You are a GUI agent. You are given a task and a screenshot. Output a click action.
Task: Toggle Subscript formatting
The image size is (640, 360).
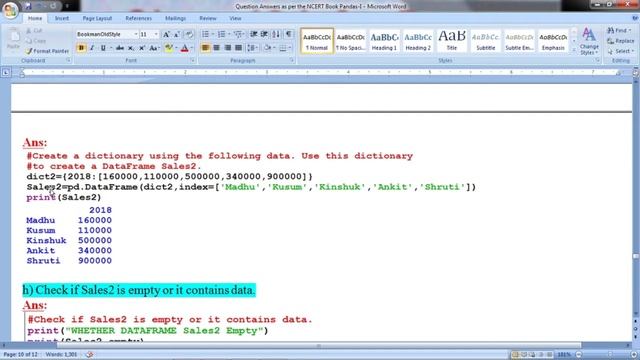click(131, 48)
